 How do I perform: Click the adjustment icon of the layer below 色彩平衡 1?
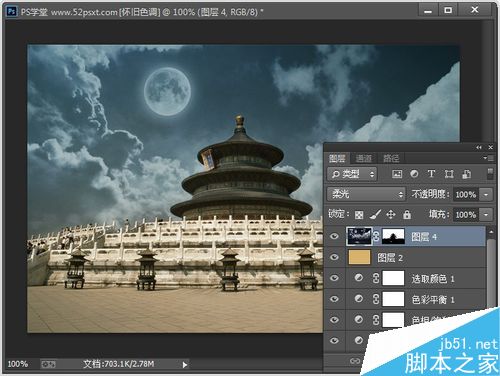[359, 319]
